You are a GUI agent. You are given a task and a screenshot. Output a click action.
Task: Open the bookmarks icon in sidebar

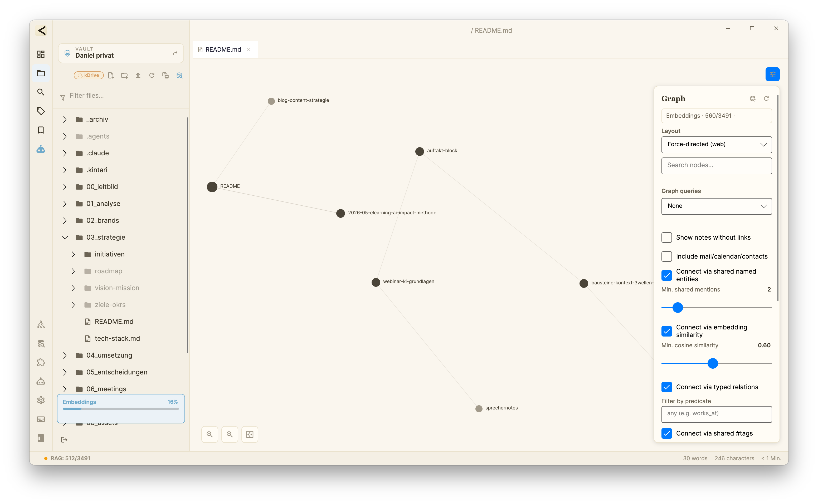tap(41, 130)
